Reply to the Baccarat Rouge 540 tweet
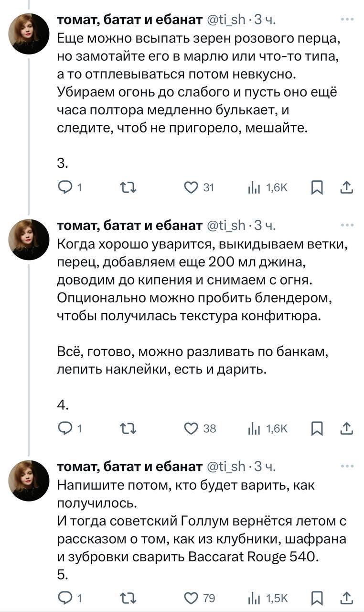 [64, 598]
